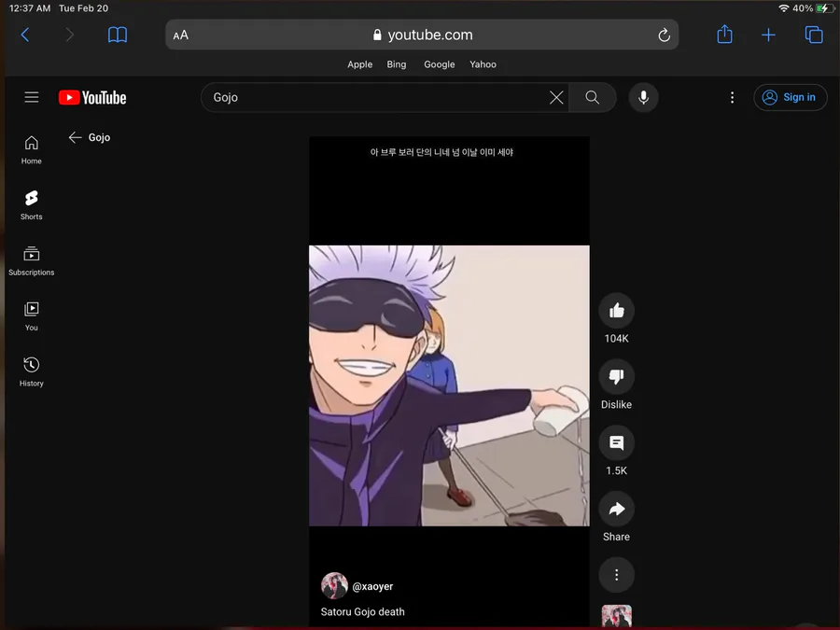Open Shorts in the sidebar

pyautogui.click(x=31, y=205)
